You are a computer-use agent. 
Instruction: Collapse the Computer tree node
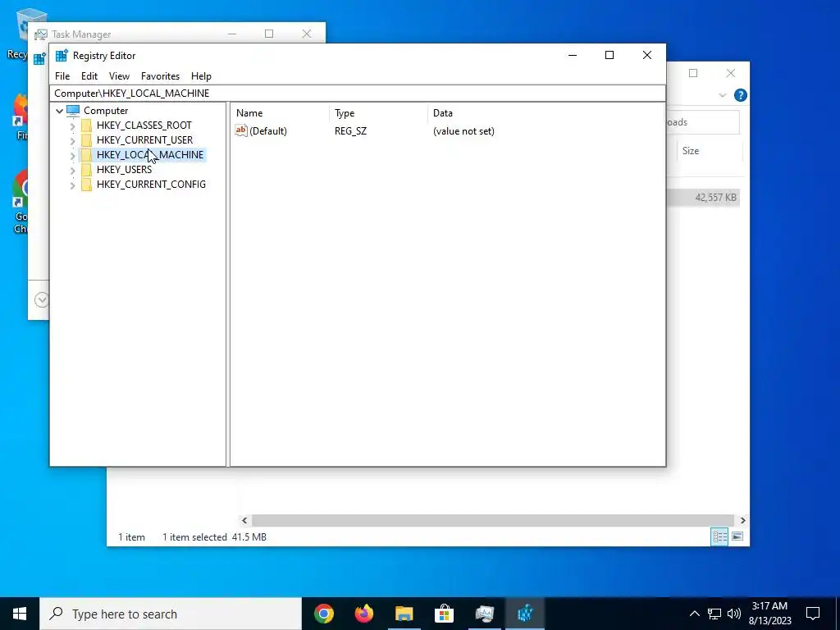[x=59, y=111]
